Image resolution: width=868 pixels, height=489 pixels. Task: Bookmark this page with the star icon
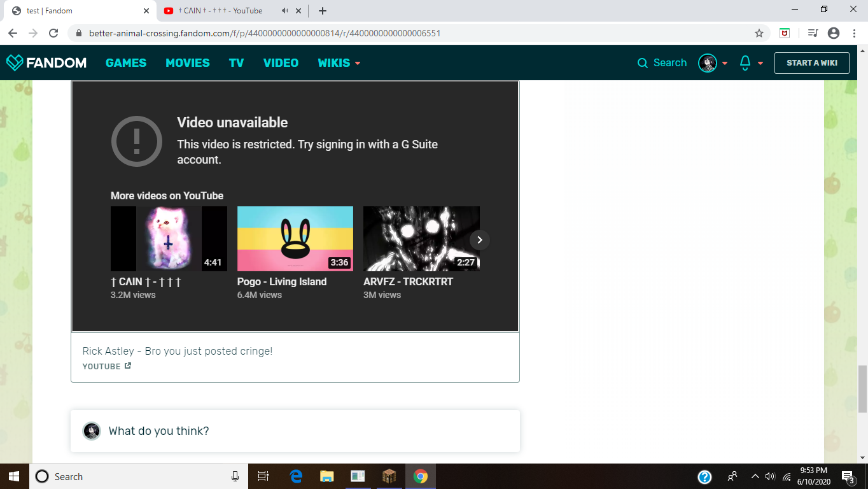click(x=759, y=33)
